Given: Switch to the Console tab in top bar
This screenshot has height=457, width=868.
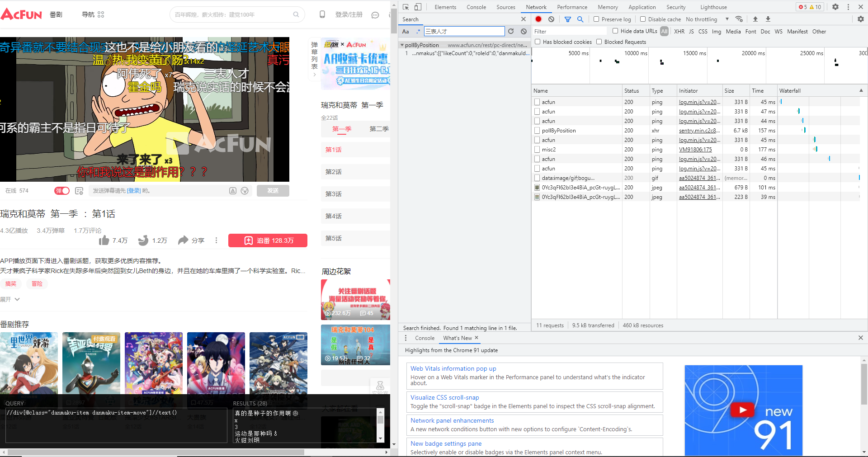Looking at the screenshot, I should point(476,7).
